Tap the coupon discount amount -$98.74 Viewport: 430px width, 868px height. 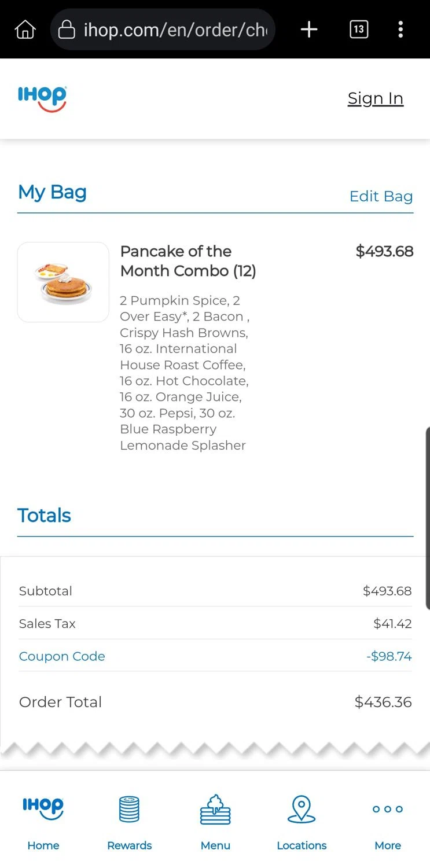point(389,656)
